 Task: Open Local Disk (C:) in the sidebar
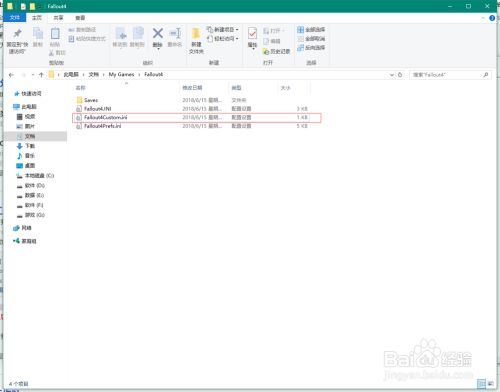(35, 175)
